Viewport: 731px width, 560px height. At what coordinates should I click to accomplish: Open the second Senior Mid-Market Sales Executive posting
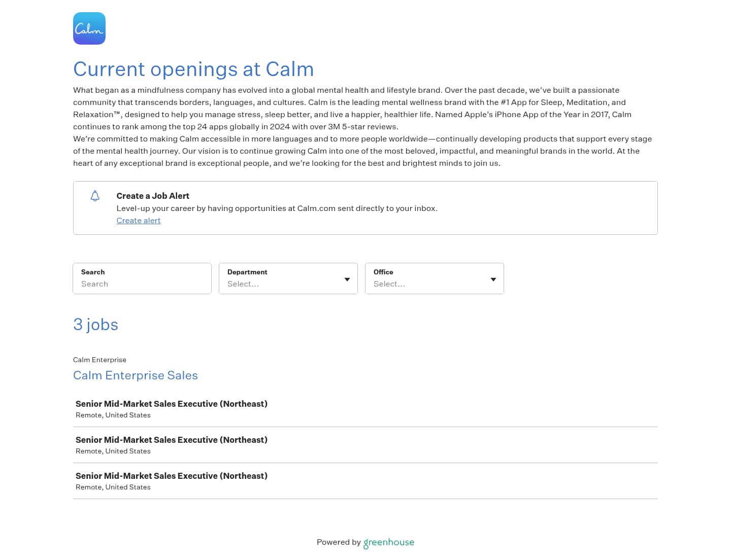pos(172,440)
